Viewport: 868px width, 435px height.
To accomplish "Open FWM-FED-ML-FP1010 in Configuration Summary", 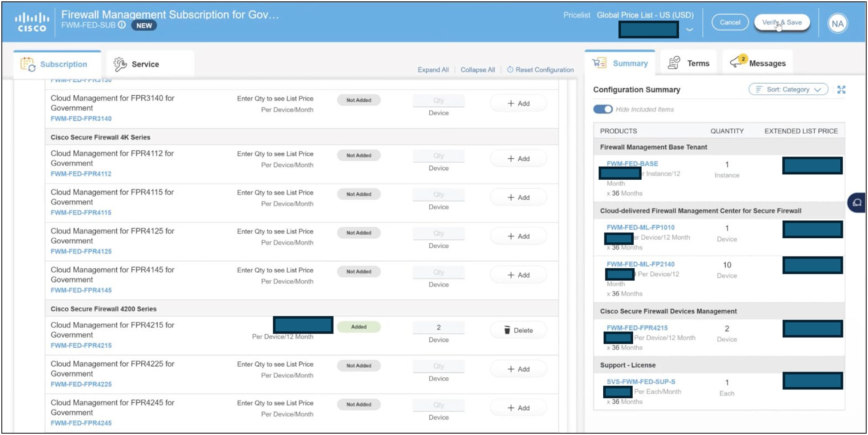I will [640, 228].
